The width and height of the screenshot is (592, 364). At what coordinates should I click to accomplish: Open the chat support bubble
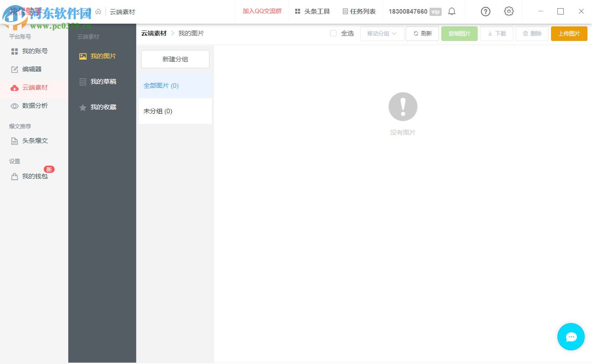(x=571, y=337)
